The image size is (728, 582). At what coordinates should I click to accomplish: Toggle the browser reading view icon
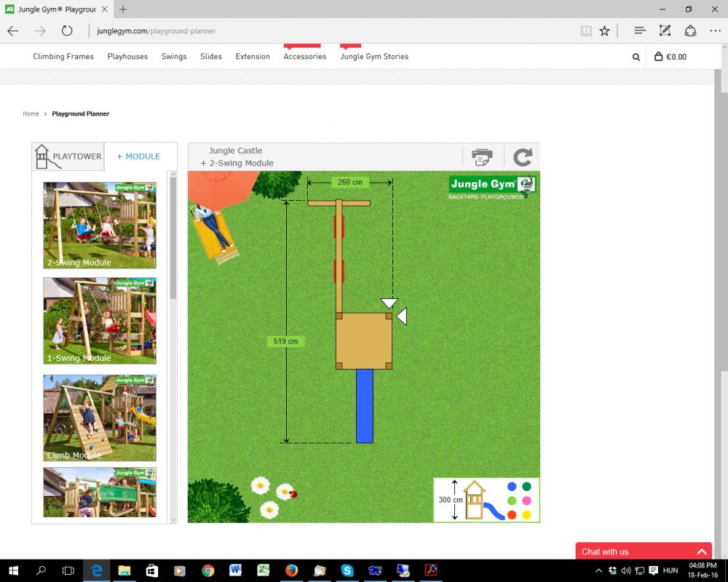586,31
